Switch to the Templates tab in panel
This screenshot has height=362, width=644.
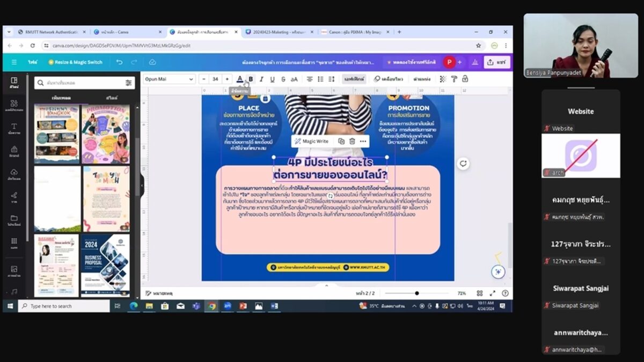pyautogui.click(x=62, y=98)
